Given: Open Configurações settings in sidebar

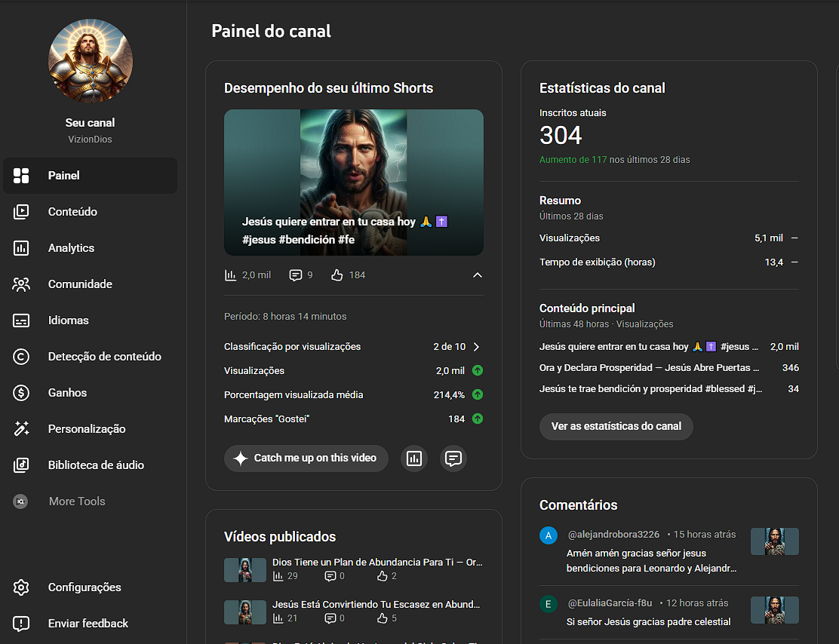Looking at the screenshot, I should pos(84,587).
